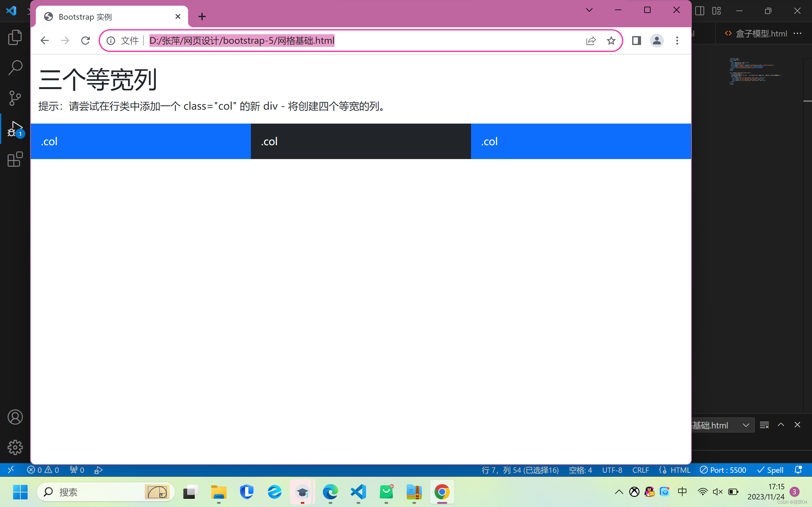Bookmark this page with star icon
This screenshot has height=507, width=812.
click(611, 41)
